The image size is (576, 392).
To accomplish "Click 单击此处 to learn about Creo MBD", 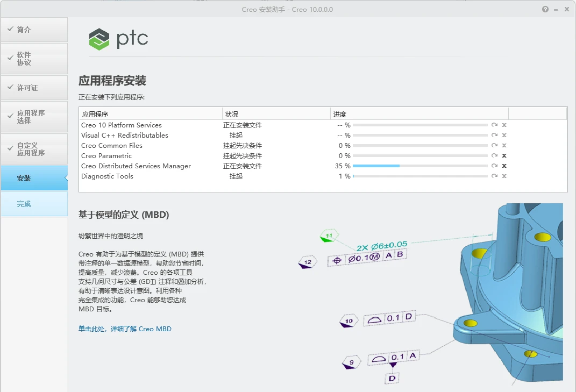I will 93,329.
